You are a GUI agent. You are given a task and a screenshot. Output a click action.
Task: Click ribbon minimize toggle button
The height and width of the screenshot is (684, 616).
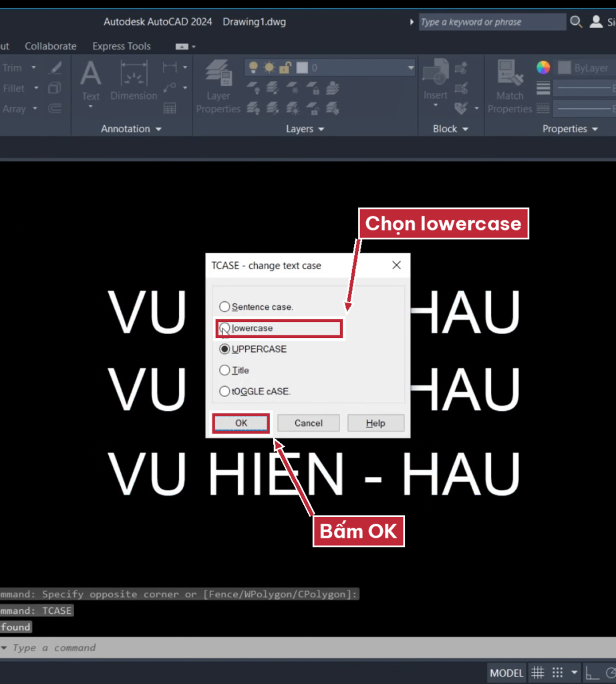click(x=182, y=46)
